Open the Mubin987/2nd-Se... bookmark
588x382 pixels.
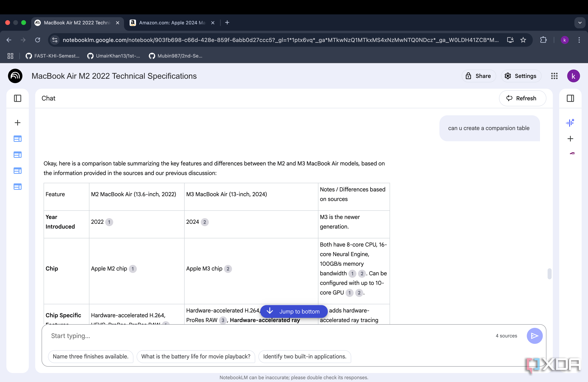[x=176, y=56]
